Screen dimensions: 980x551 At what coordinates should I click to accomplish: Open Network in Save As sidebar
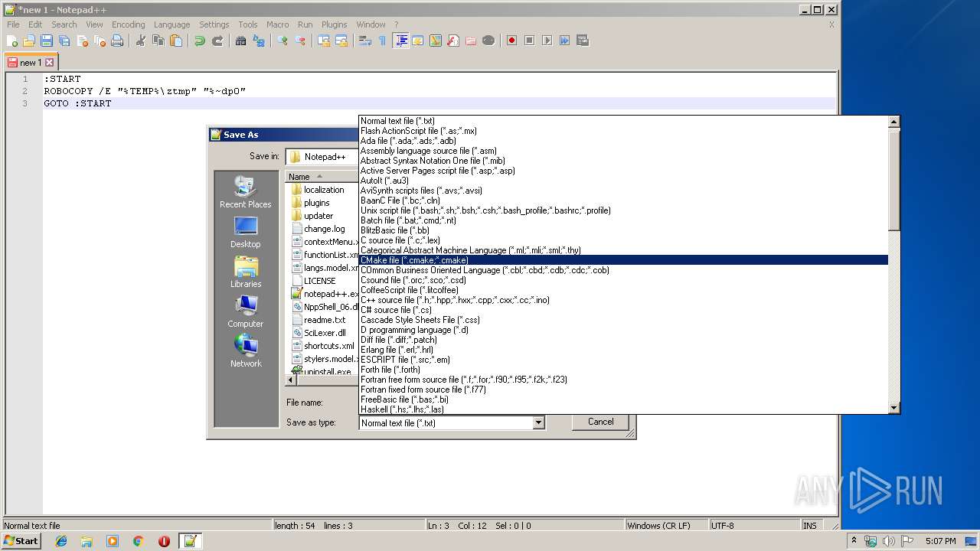pyautogui.click(x=245, y=352)
